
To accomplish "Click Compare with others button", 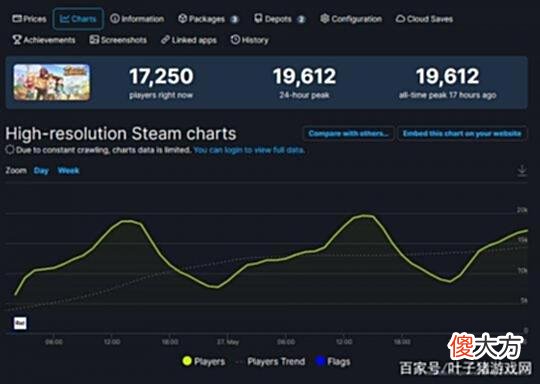I will tap(349, 134).
